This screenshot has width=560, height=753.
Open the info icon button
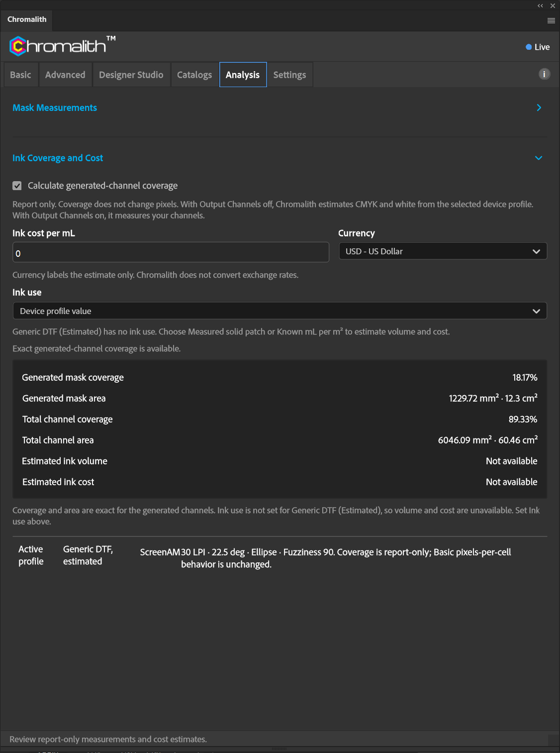pyautogui.click(x=544, y=74)
